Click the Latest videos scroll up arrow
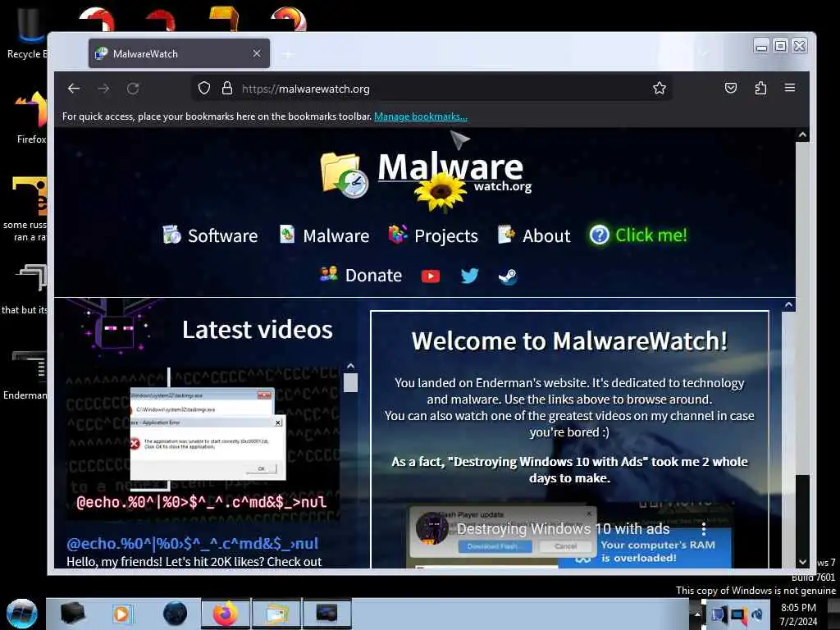Screen dimensions: 840x630 pos(350,367)
